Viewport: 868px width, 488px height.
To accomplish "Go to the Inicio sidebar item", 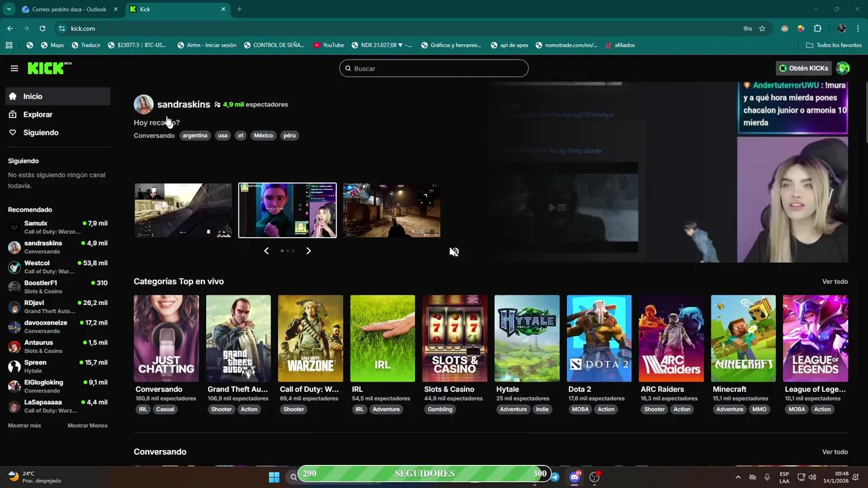I will click(x=58, y=96).
